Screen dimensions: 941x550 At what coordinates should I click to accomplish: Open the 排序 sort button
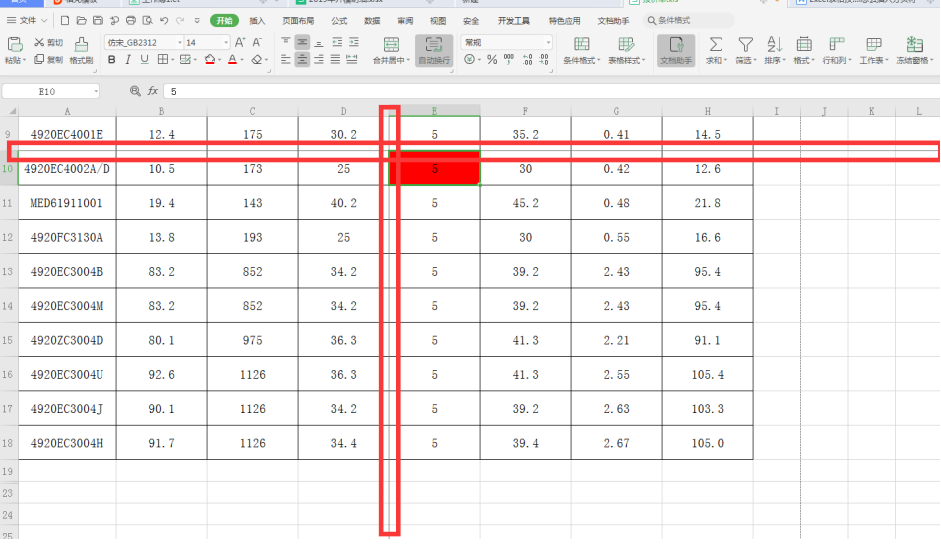(x=775, y=50)
